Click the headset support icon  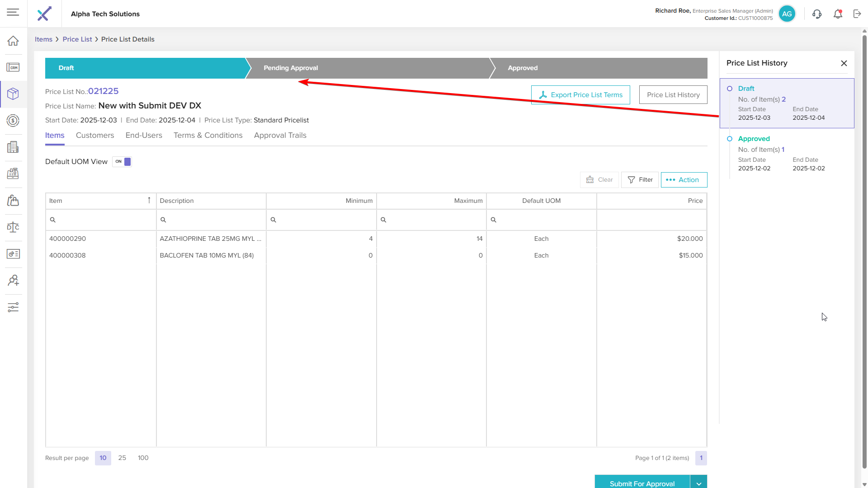(816, 14)
